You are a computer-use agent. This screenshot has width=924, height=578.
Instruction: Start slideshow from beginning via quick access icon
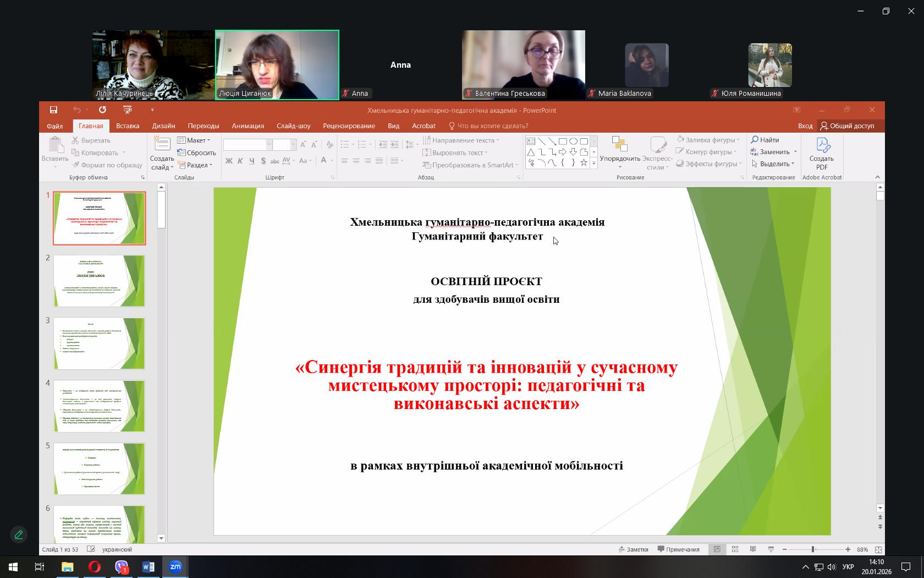coord(128,110)
